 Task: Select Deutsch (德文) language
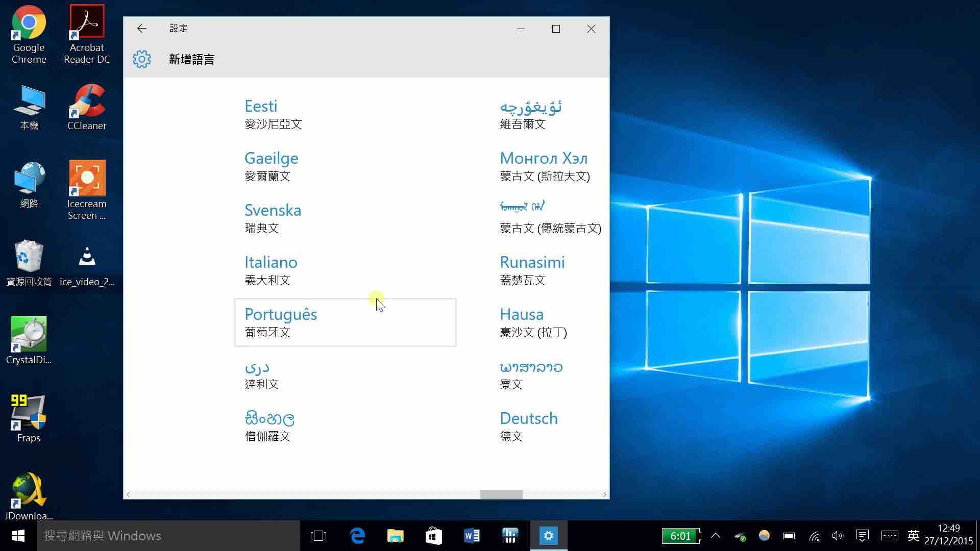pyautogui.click(x=529, y=427)
